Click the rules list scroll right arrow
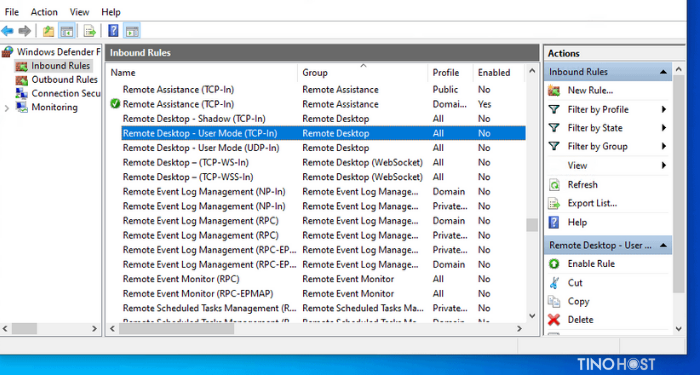Screen dimensions: 700x375 (x=519, y=329)
